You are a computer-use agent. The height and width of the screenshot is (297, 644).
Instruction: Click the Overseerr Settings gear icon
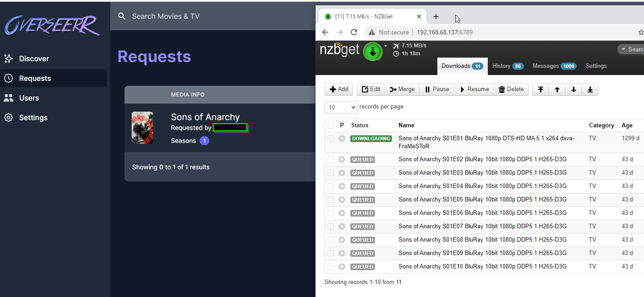8,117
